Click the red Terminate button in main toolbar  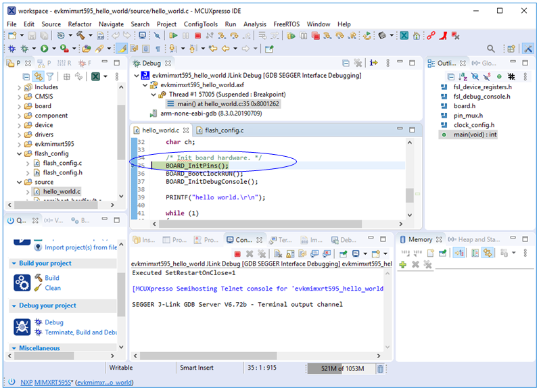(197, 36)
